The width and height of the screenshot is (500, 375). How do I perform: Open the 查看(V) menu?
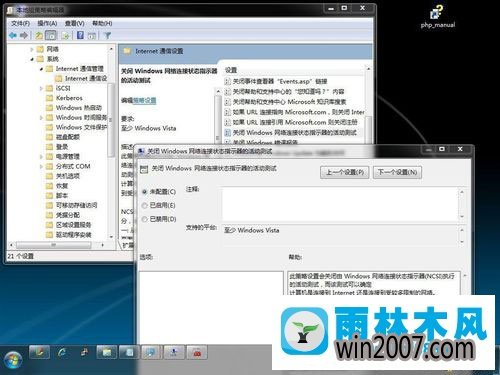(75, 23)
